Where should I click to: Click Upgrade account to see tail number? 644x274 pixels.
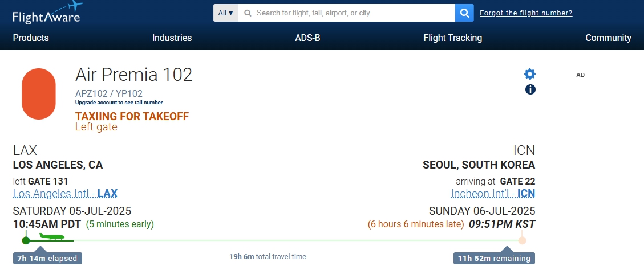119,103
